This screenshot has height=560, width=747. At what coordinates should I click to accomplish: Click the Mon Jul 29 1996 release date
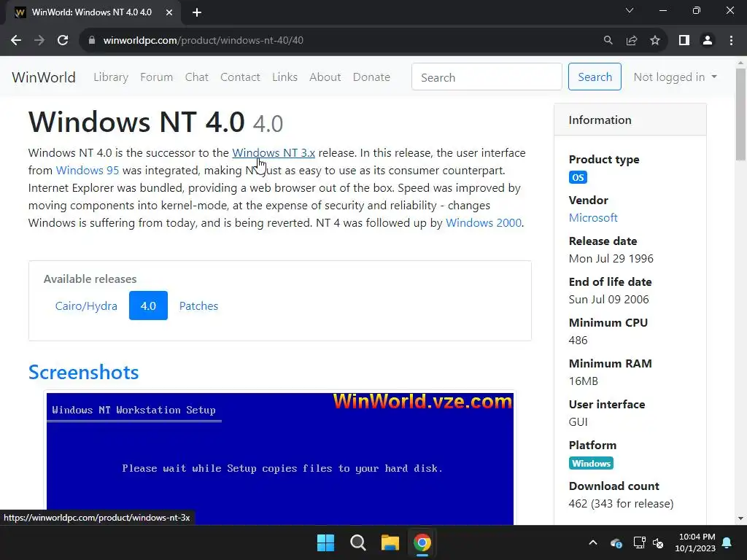(x=611, y=259)
